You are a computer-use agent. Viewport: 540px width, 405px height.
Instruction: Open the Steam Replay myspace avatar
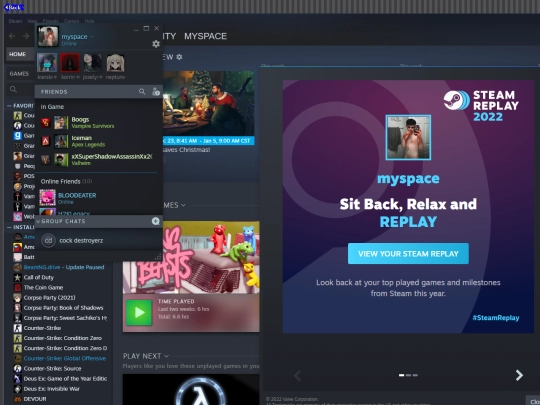point(408,137)
